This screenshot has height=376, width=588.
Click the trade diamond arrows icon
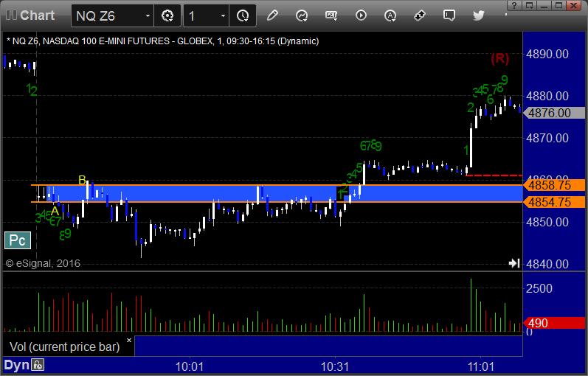[420, 15]
